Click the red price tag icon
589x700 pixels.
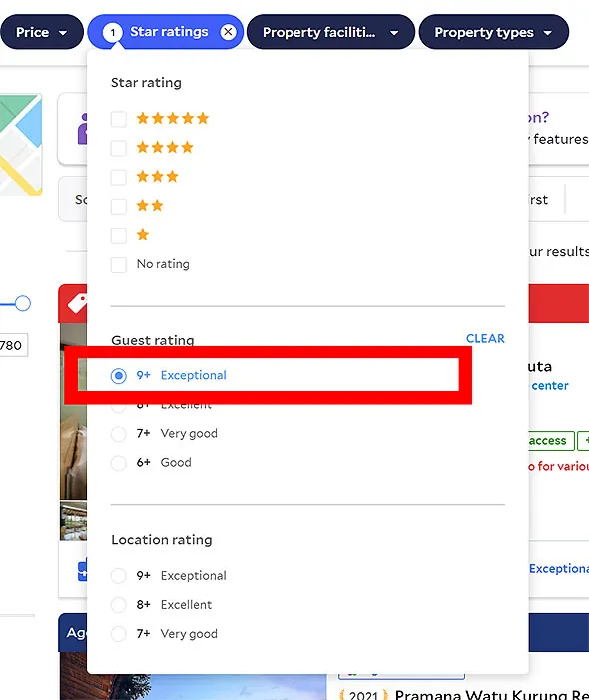click(76, 304)
